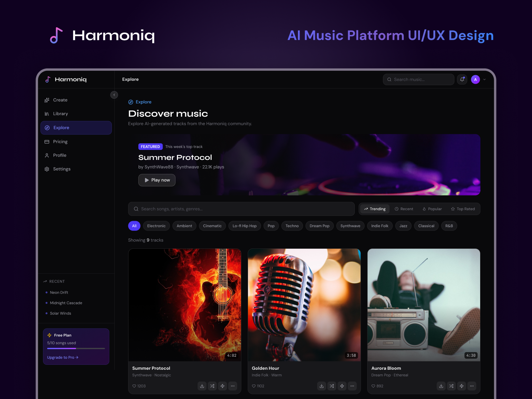The image size is (532, 399).
Task: Select Create in the sidebar
Action: coord(60,100)
